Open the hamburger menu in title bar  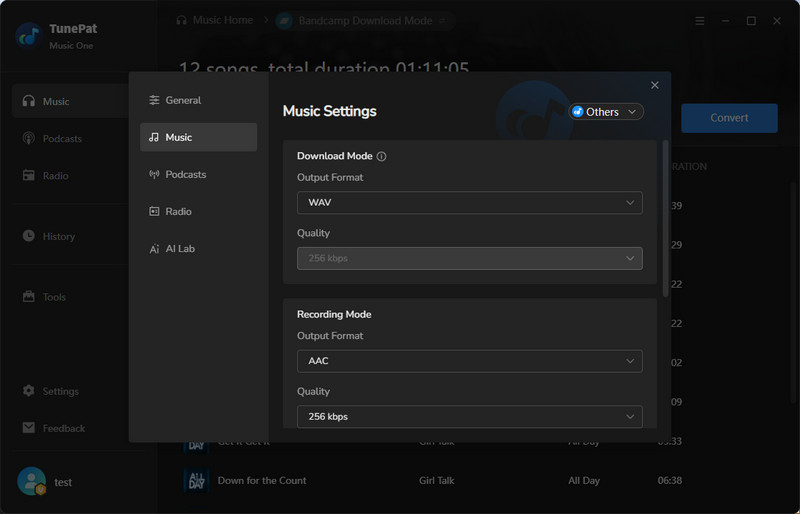(x=700, y=21)
